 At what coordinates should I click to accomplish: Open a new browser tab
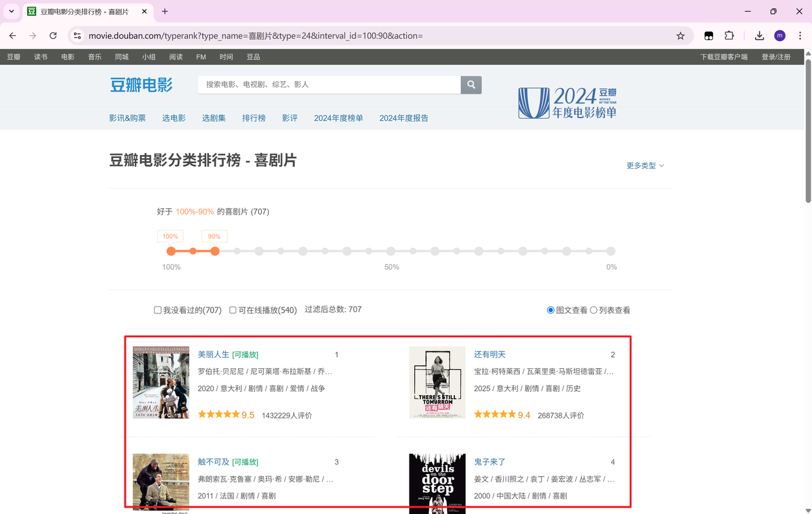tap(165, 12)
